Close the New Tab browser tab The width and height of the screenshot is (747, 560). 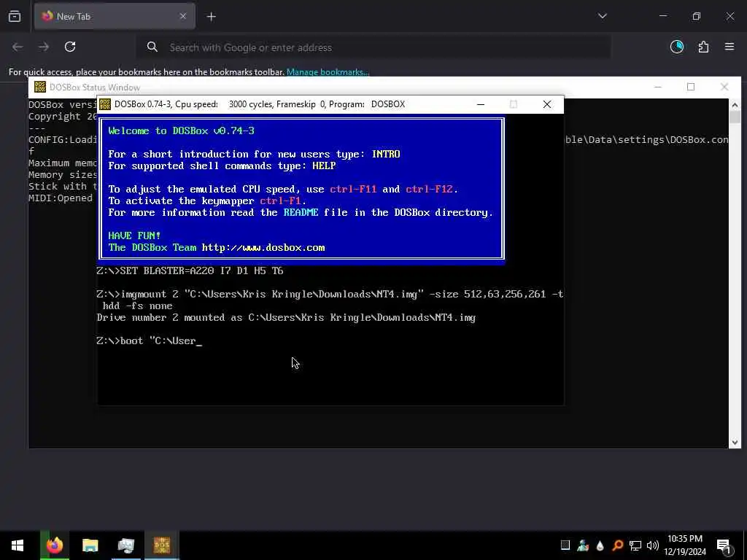[183, 16]
